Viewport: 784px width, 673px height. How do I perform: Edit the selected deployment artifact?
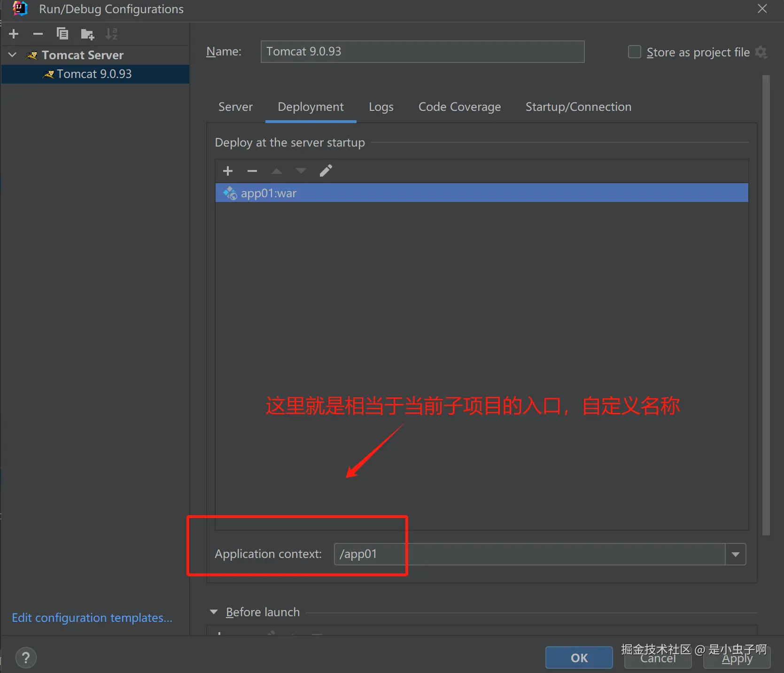[326, 170]
